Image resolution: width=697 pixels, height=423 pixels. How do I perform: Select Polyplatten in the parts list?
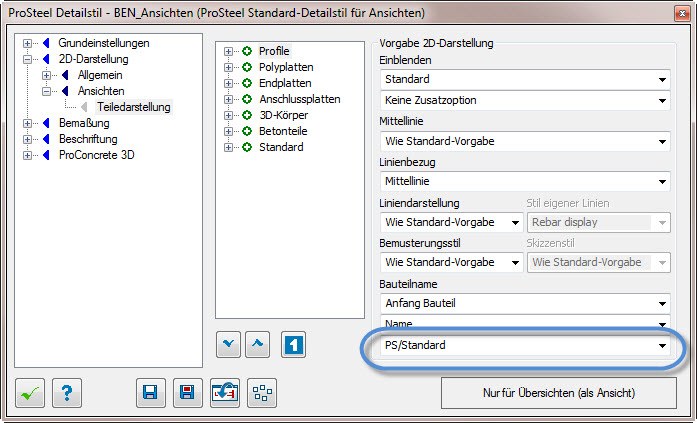[x=286, y=67]
